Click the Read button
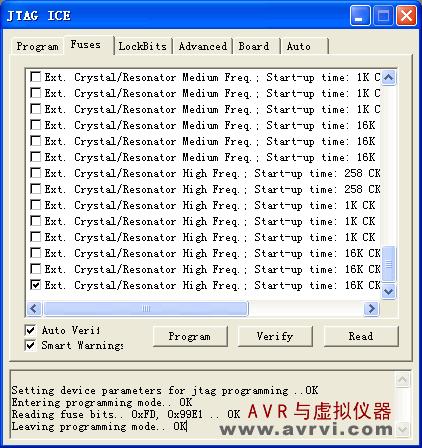 [x=361, y=336]
